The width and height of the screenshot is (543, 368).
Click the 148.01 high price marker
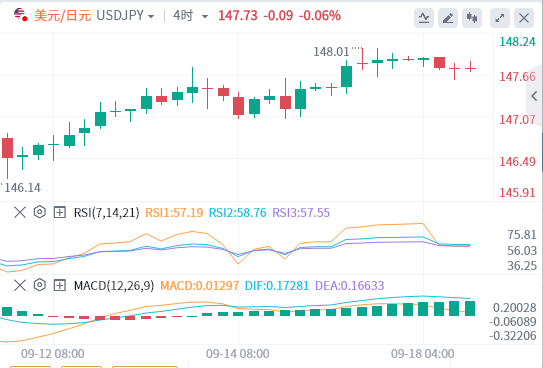click(x=331, y=52)
